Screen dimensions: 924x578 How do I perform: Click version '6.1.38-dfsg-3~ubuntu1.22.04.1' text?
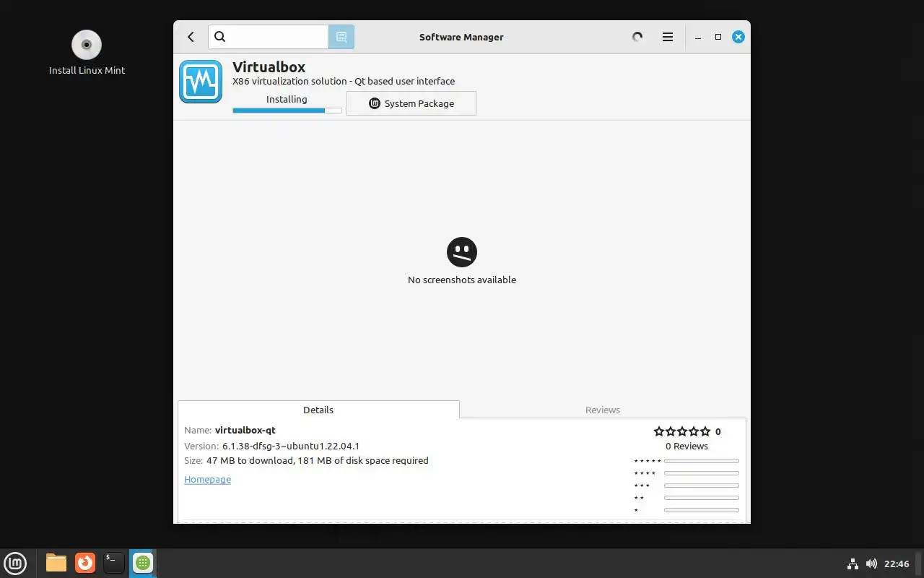click(291, 446)
